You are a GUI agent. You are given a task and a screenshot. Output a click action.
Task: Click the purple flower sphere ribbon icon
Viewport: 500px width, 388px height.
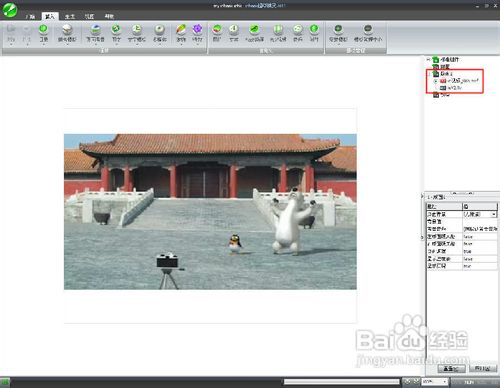(197, 29)
